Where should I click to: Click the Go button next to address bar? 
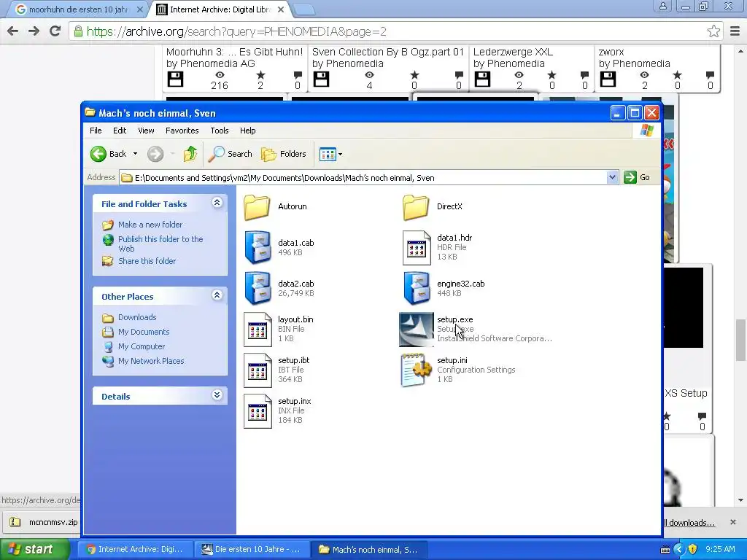[x=637, y=177]
